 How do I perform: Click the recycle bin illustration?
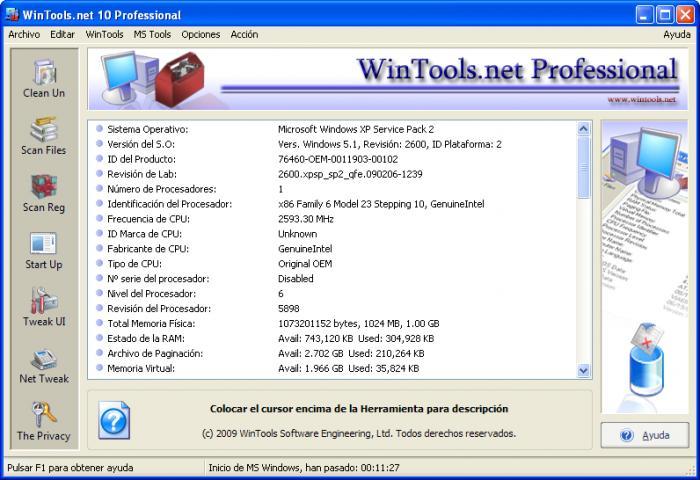[646, 361]
